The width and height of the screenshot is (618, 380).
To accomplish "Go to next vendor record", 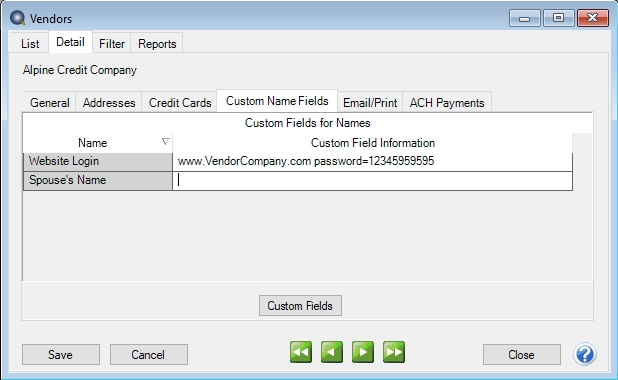I will coord(363,352).
